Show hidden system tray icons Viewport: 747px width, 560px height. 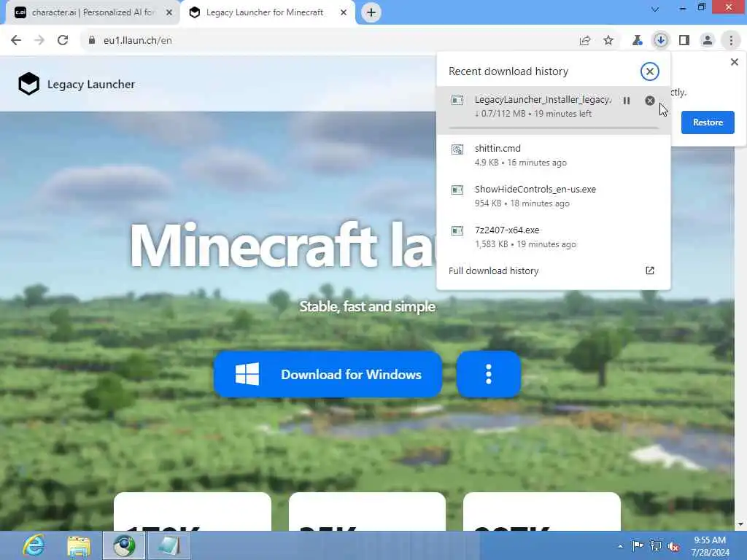(x=620, y=546)
